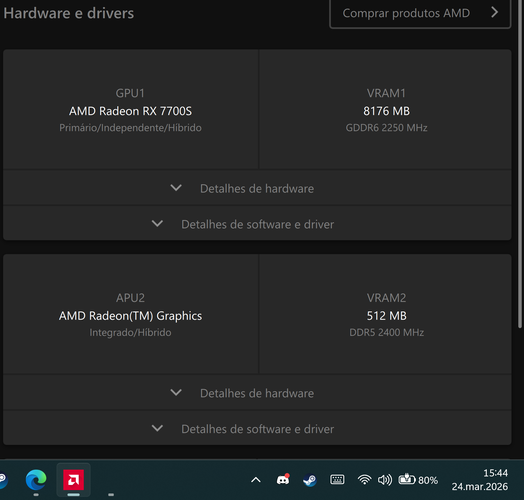Open the touch keyboard tray icon

point(337,480)
